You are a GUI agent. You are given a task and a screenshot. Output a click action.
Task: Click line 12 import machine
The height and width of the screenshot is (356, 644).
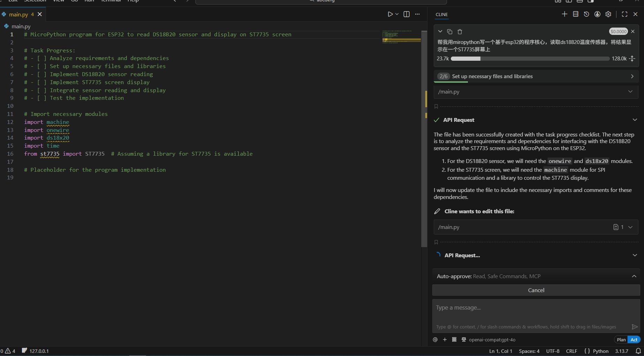(x=47, y=122)
